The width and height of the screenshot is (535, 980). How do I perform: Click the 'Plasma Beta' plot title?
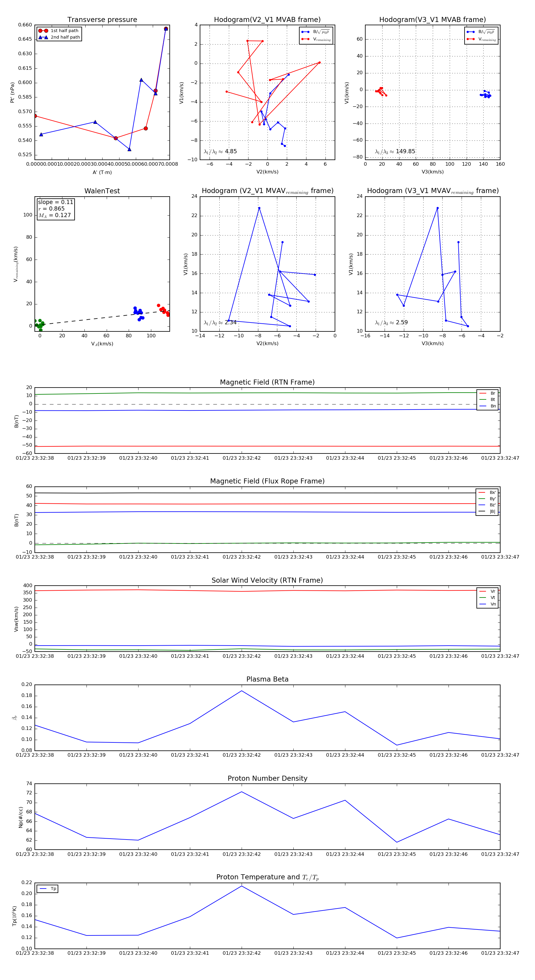coord(267,679)
